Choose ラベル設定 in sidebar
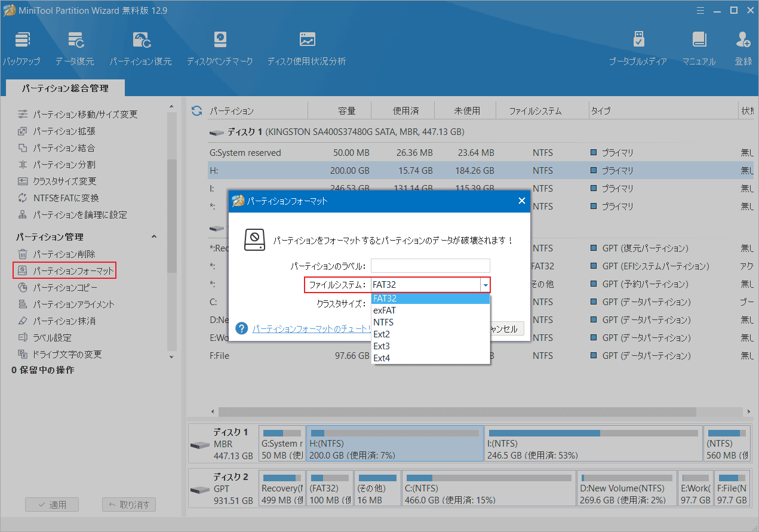 [45, 337]
